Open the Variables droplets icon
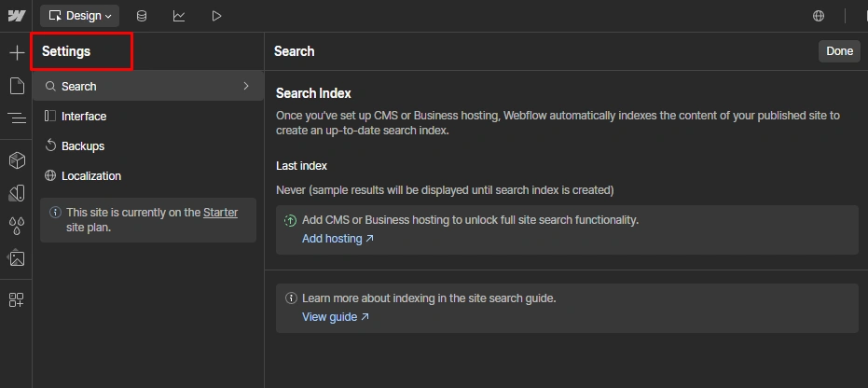 [x=17, y=226]
